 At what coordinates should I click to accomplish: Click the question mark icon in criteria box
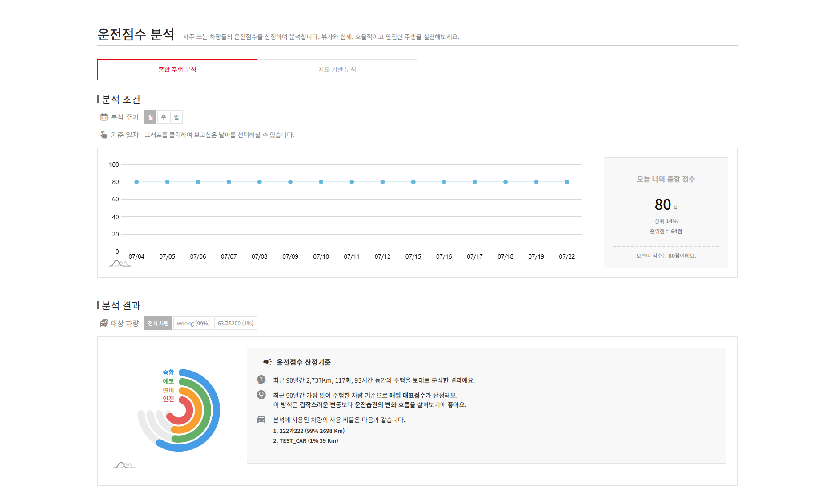(261, 380)
